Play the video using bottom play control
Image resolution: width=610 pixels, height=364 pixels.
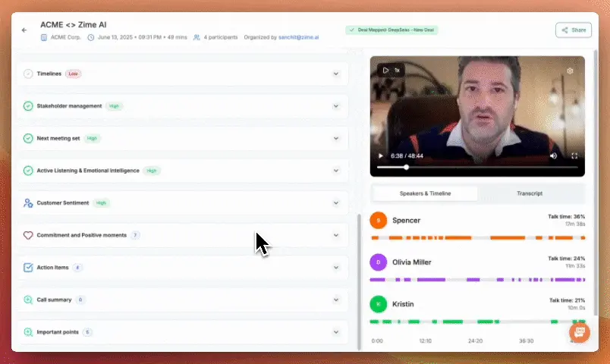(380, 156)
